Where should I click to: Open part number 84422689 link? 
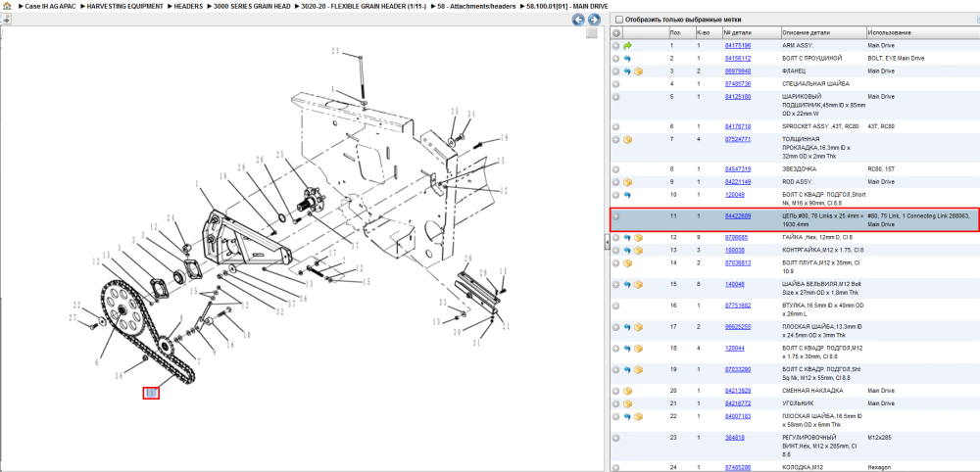tap(738, 216)
